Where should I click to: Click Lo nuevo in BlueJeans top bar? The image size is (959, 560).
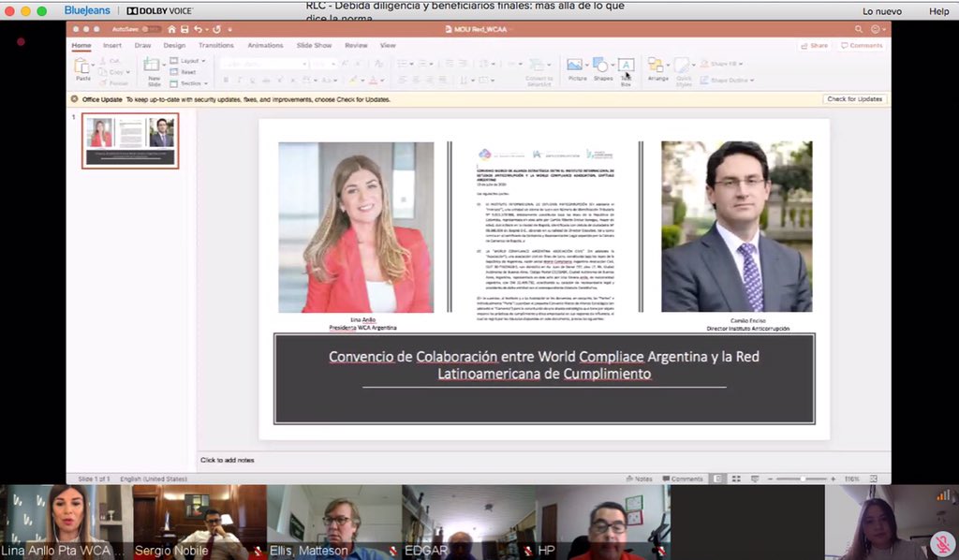click(x=882, y=11)
